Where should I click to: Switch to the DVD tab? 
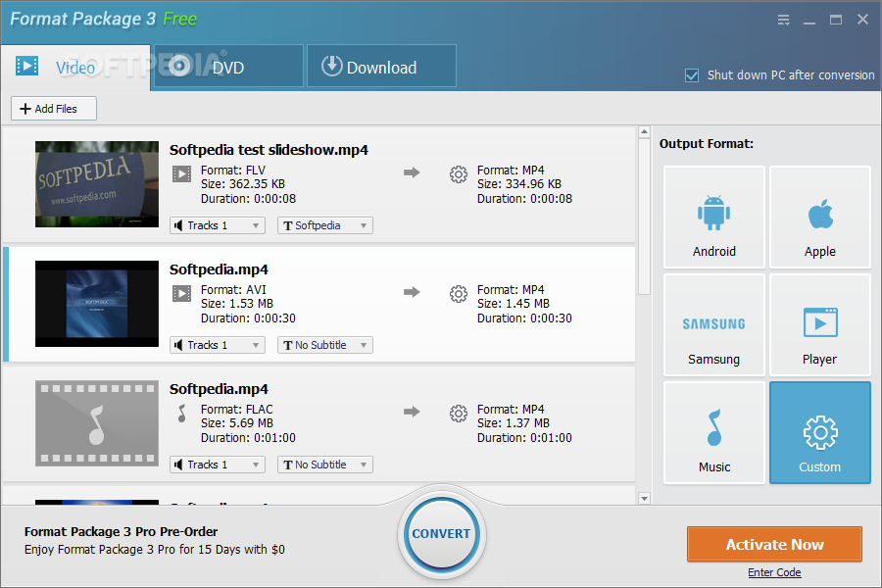(x=227, y=67)
